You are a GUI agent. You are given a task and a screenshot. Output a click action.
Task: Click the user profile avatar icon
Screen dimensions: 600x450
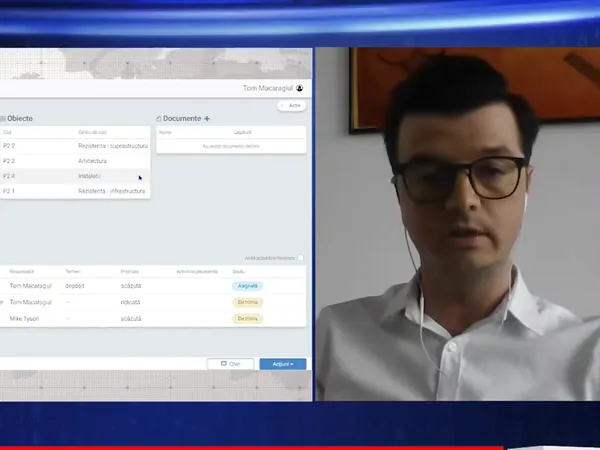(x=300, y=88)
